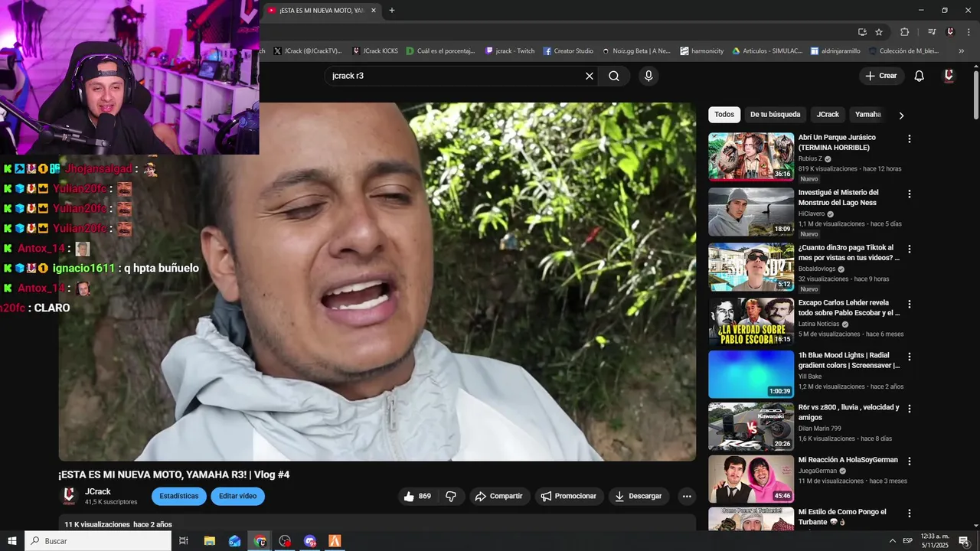The image size is (980, 551).
Task: Open harmonicity bookmark
Action: 701,51
